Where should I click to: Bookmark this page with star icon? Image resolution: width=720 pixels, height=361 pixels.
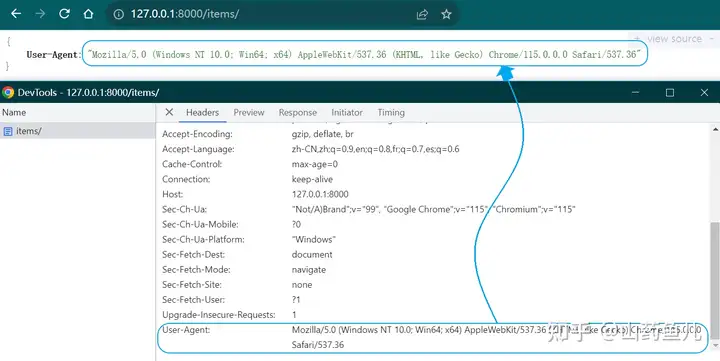(x=446, y=14)
